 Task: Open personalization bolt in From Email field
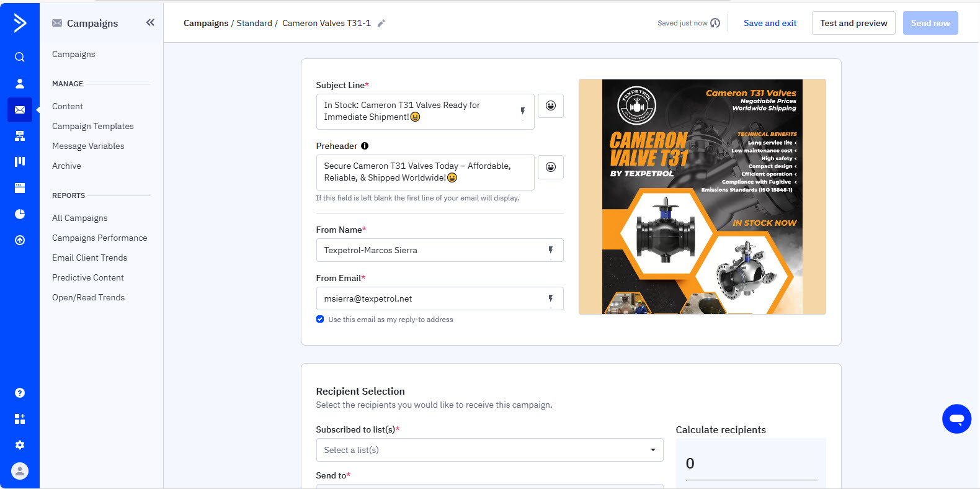pyautogui.click(x=551, y=298)
